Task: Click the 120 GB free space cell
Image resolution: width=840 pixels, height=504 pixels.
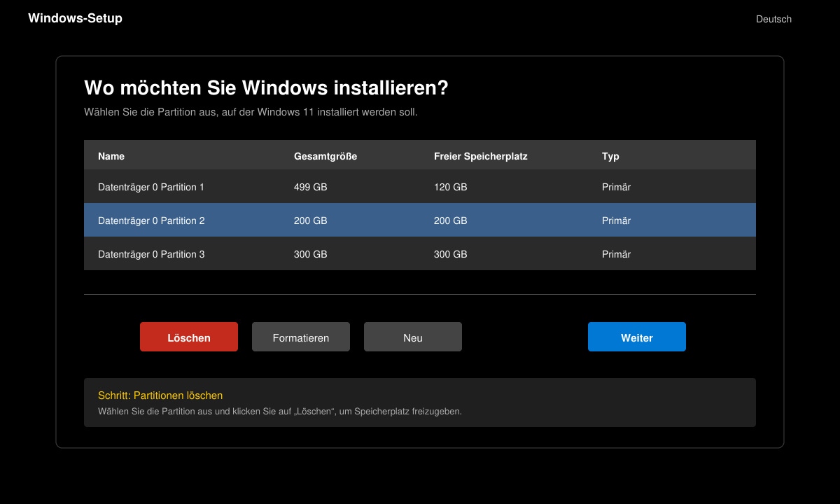Action: tap(451, 187)
